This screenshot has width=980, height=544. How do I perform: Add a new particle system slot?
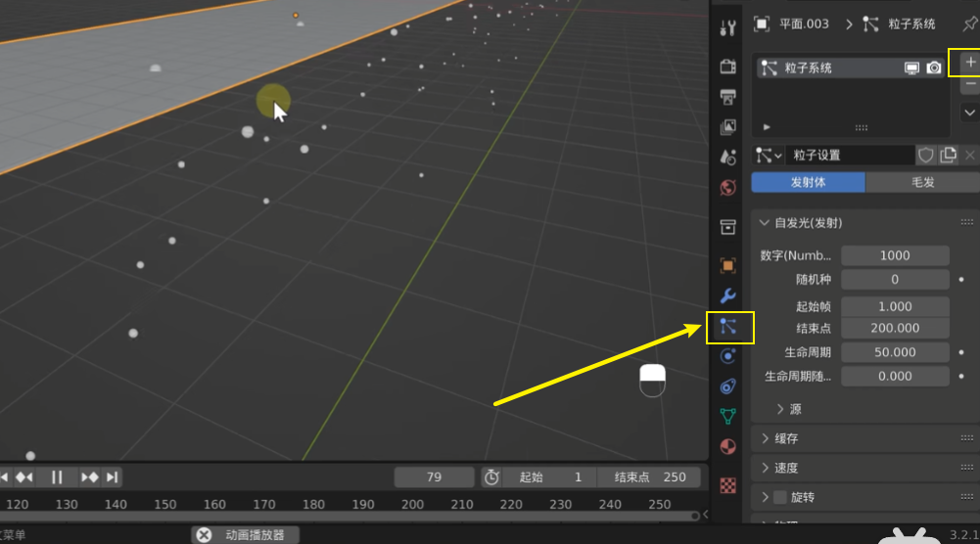(970, 62)
